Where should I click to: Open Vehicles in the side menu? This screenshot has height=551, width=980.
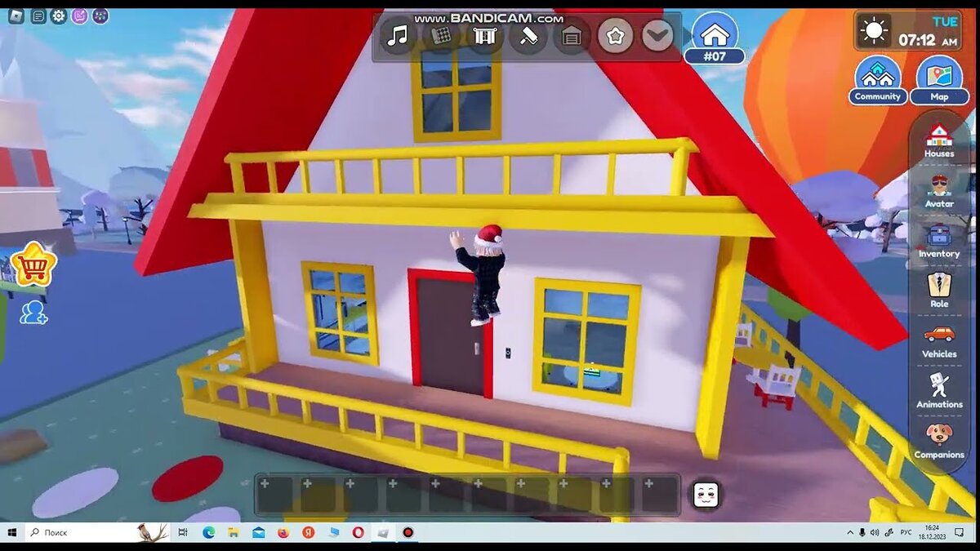tap(939, 341)
